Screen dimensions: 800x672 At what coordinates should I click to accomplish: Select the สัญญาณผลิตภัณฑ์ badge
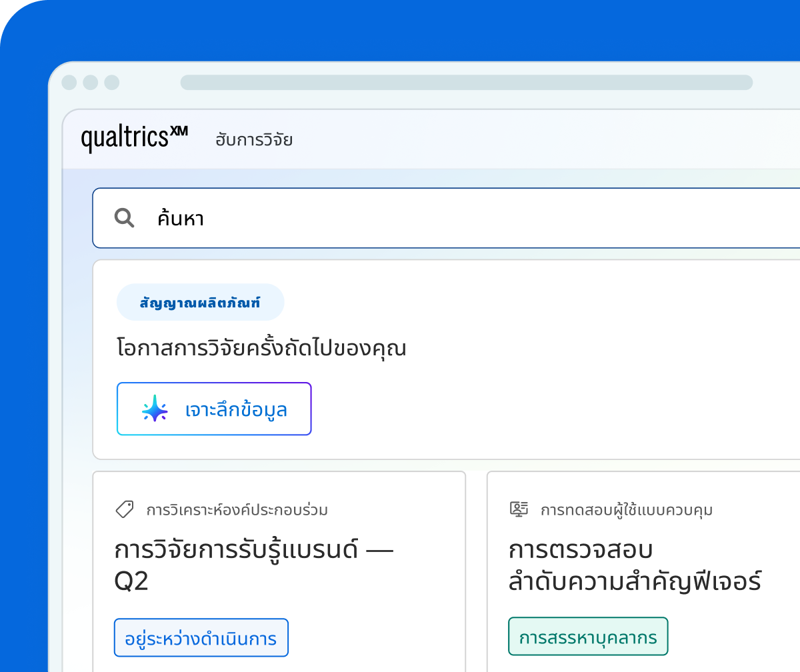pyautogui.click(x=200, y=302)
